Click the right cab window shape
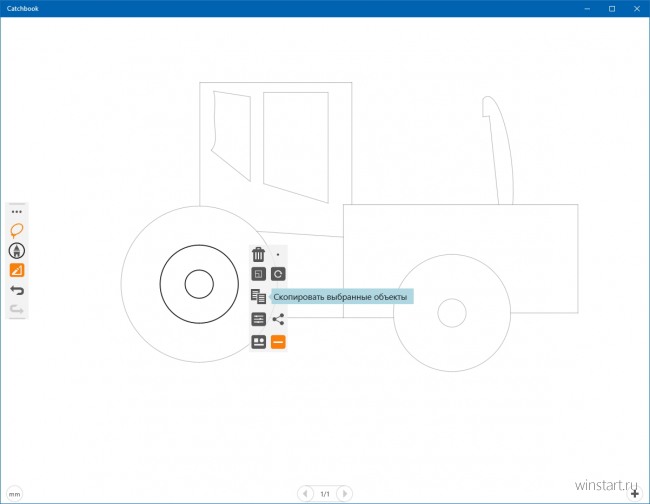Image resolution: width=650 pixels, height=504 pixels. pos(296,147)
